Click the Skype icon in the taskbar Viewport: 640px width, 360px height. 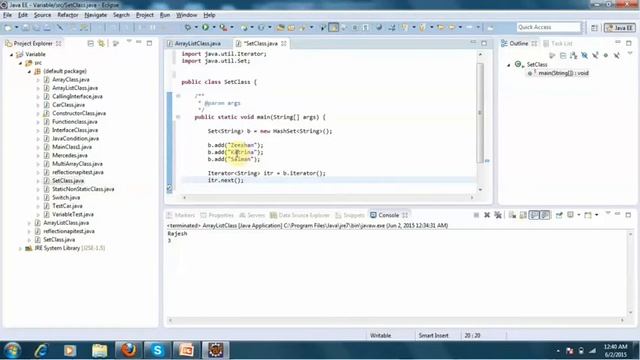coord(158,350)
